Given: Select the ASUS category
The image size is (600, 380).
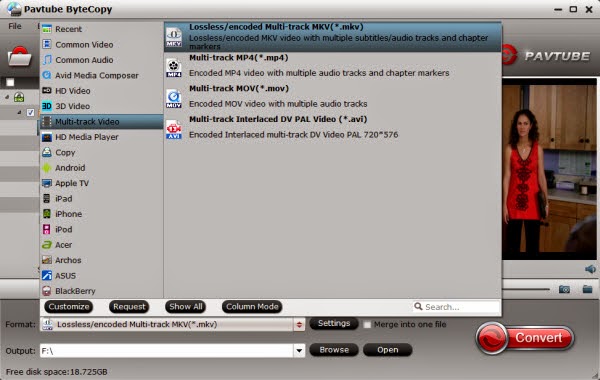Looking at the screenshot, I should pos(101,276).
